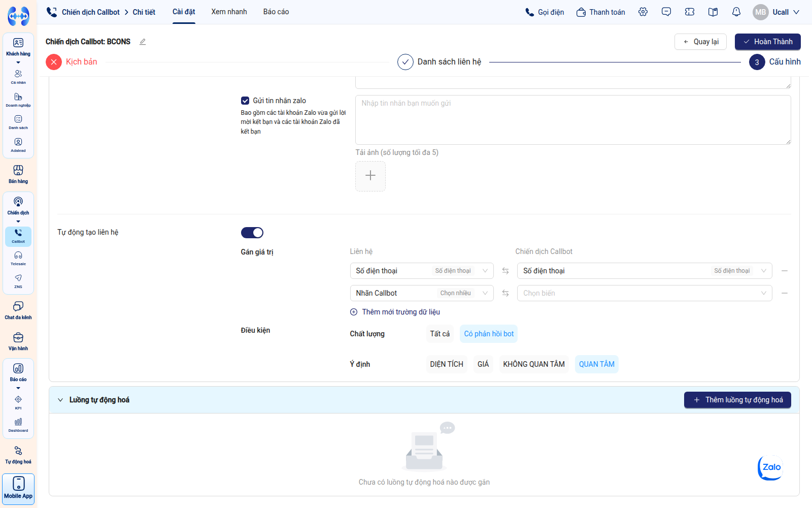Open the Khách hàng sidebar section

point(18,47)
